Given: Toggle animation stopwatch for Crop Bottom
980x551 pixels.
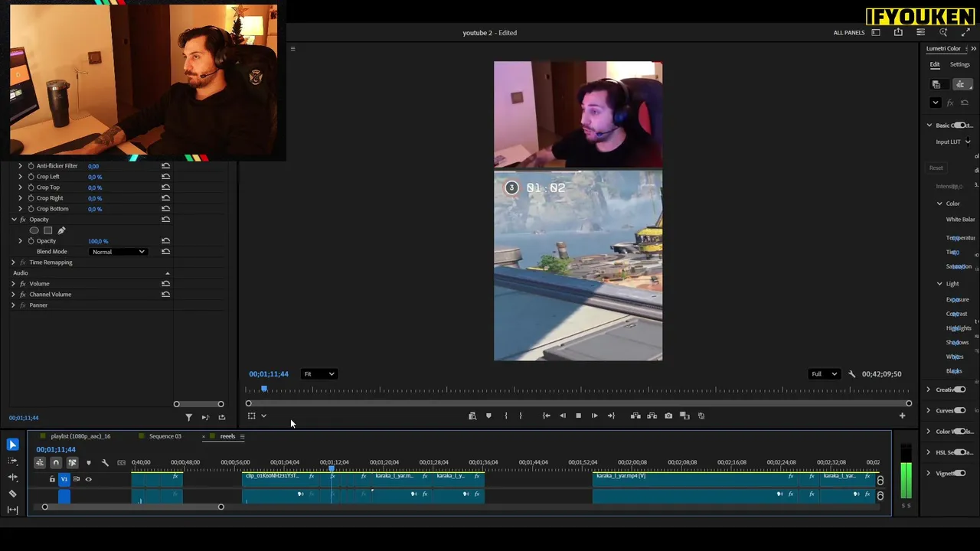Looking at the screenshot, I should tap(31, 209).
